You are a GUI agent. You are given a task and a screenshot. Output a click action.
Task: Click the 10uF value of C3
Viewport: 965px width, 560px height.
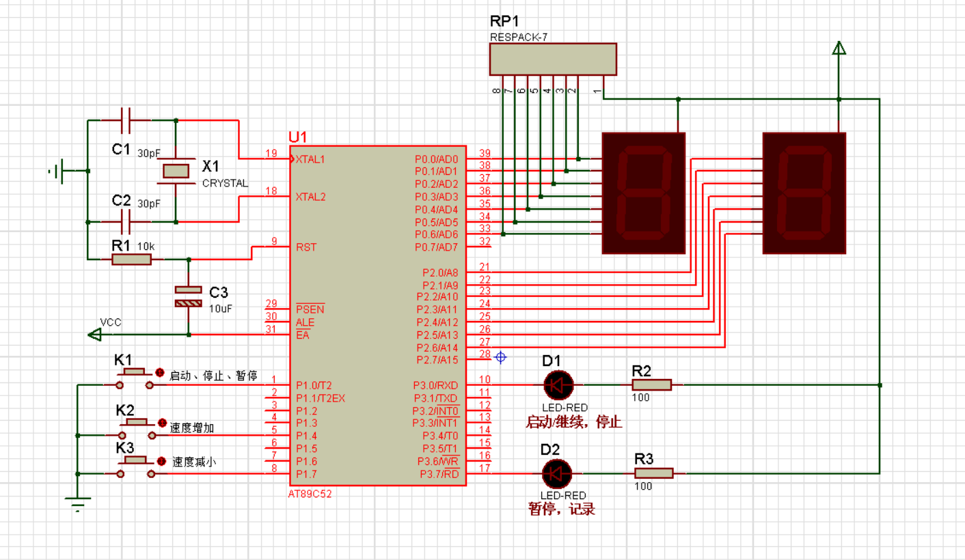[x=221, y=308]
